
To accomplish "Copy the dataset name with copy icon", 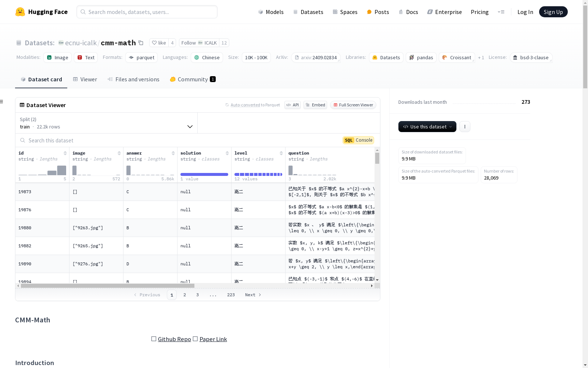I will point(141,43).
